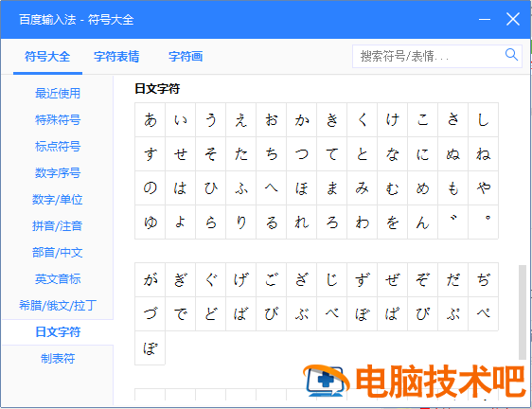Screen dimensions: 532x409
Task: Pick the ど voiced character cell
Action: click(x=211, y=313)
